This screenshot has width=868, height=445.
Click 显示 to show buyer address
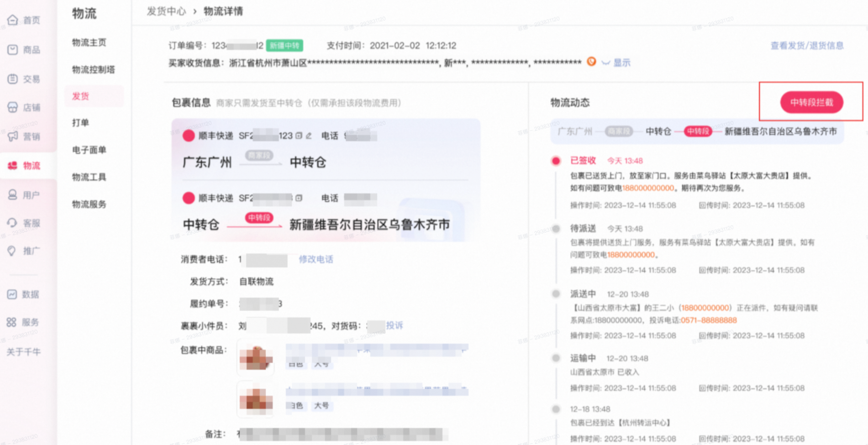click(x=622, y=63)
